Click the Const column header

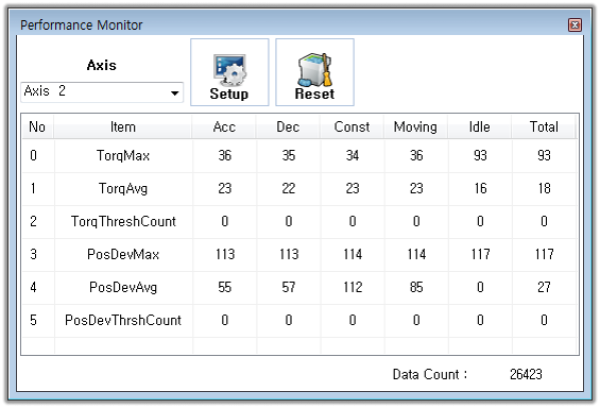pos(351,127)
